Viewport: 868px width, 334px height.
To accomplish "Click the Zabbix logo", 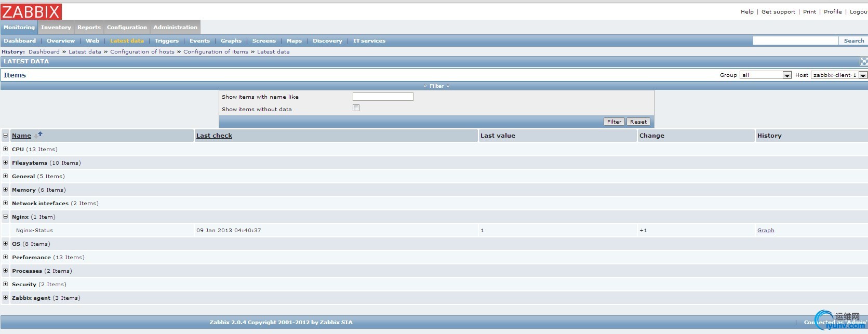I will click(31, 11).
